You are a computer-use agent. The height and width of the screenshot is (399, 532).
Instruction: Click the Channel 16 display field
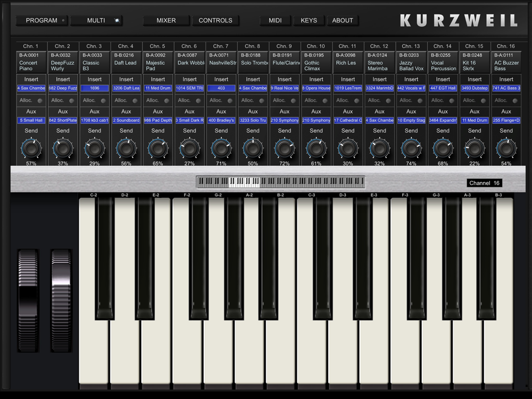click(x=484, y=183)
